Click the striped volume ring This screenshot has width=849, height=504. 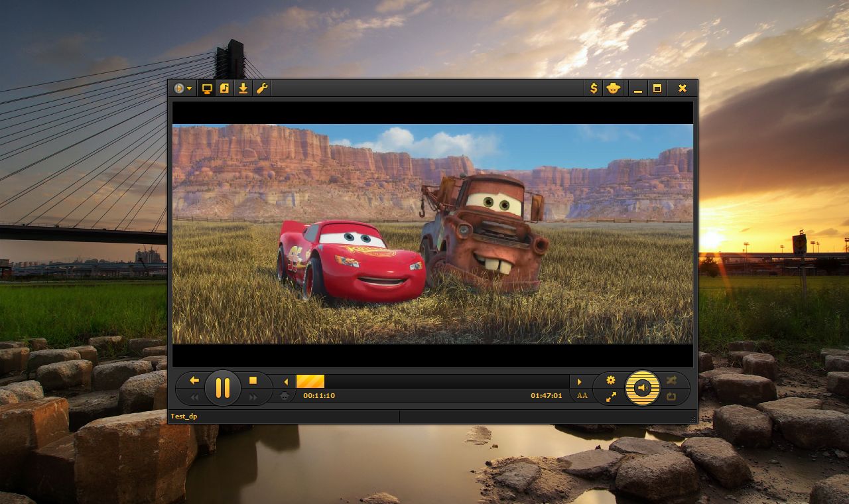[643, 375]
